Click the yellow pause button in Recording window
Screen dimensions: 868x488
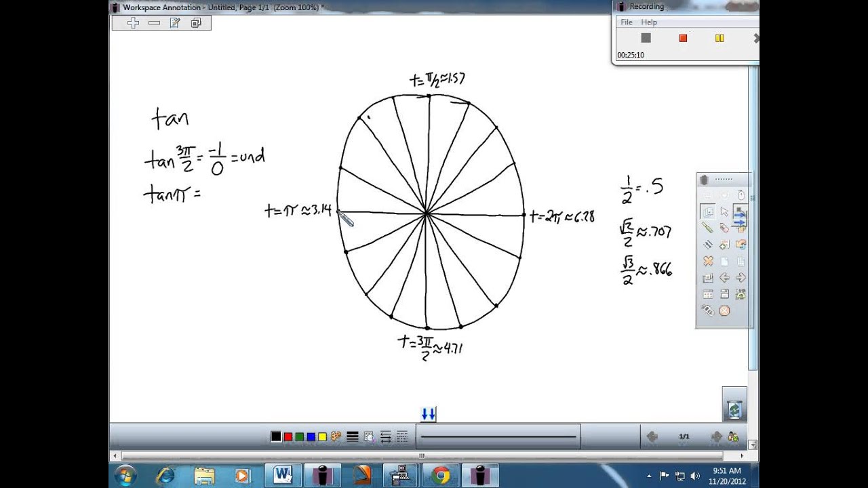pos(719,38)
